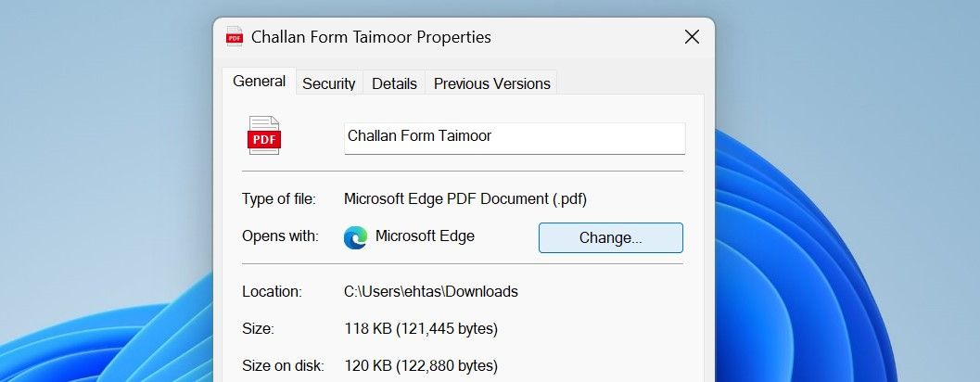Click the 120 KB size on disk value
Screen dimensions: 980x382
click(x=420, y=365)
